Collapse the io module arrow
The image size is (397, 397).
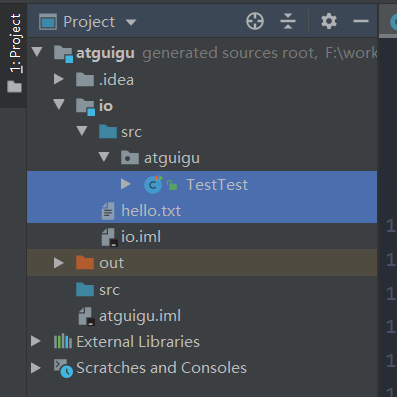point(59,104)
